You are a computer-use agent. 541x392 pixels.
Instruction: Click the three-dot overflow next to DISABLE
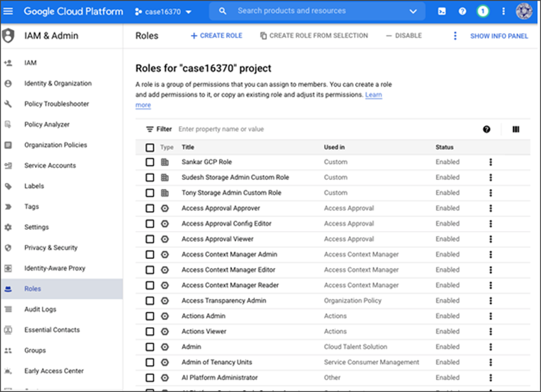pos(454,36)
